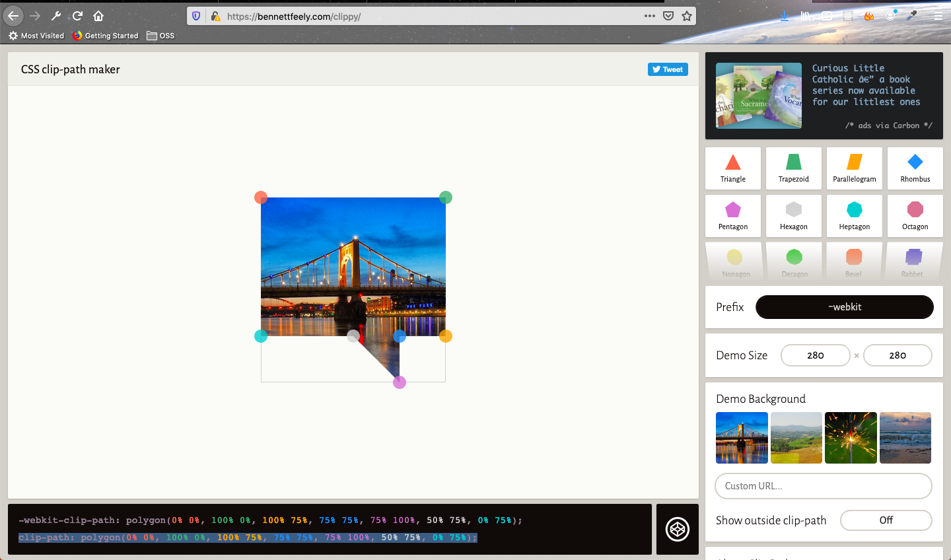
Task: Choose the Parallelogram shape
Action: pyautogui.click(x=855, y=168)
